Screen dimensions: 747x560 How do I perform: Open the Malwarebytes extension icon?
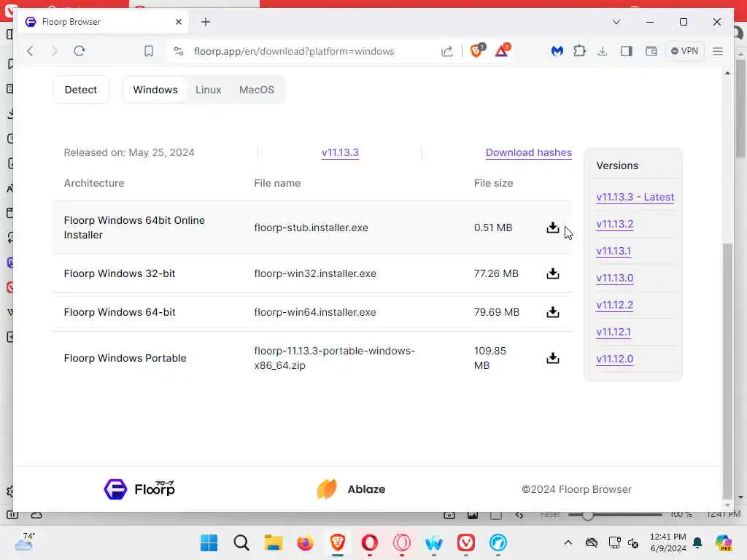click(557, 51)
